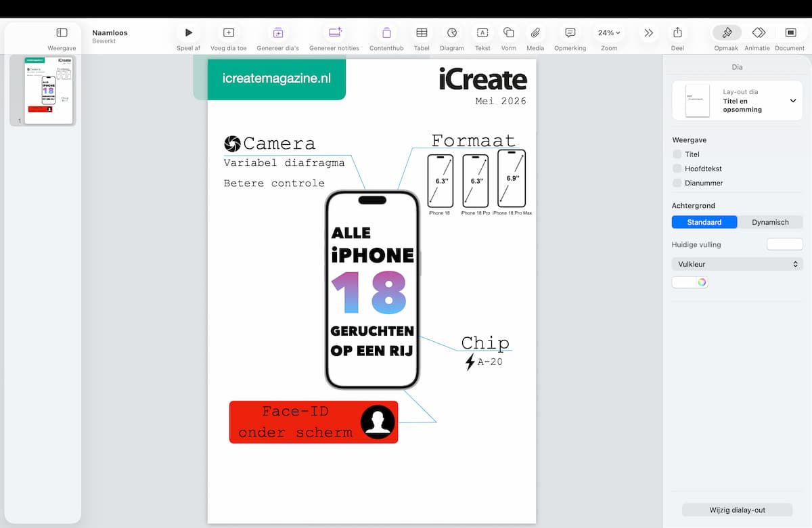This screenshot has height=528, width=812.
Task: Click the Deel share icon
Action: click(x=677, y=32)
